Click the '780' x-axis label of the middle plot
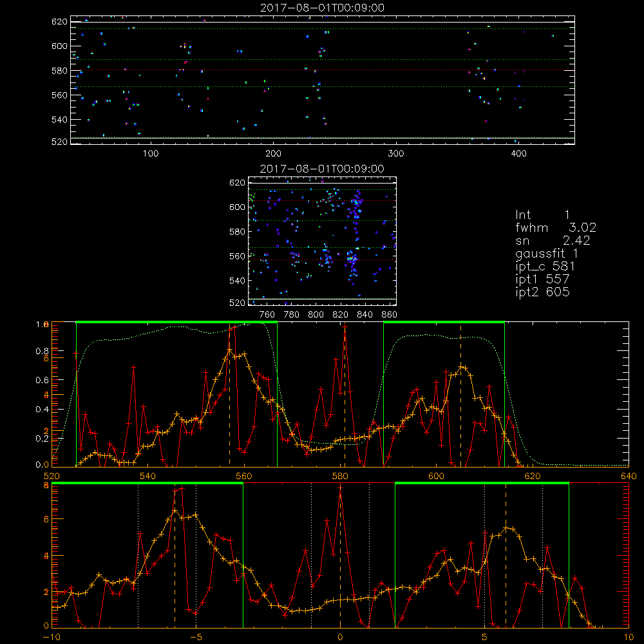The height and width of the screenshot is (644, 644). [292, 315]
